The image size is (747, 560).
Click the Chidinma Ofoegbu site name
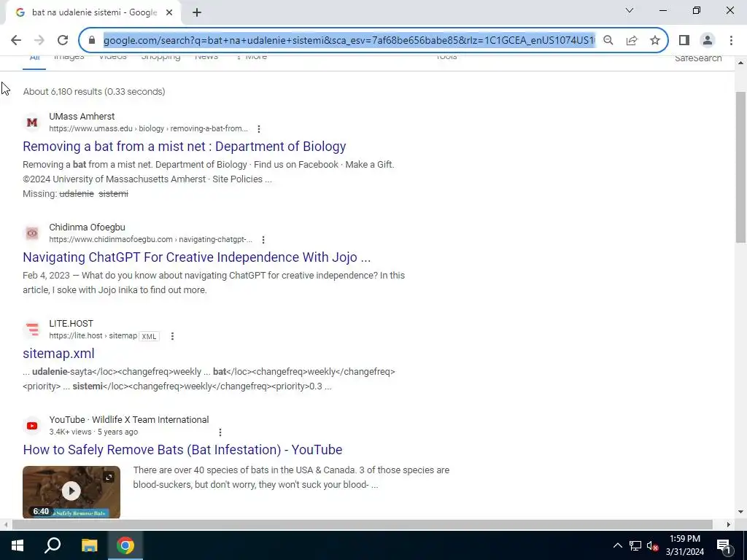[x=88, y=227]
